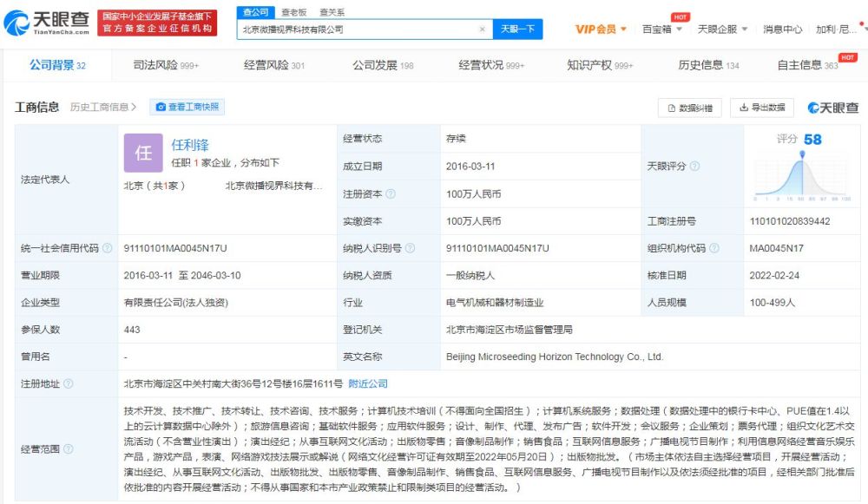Click the 实缴资本 value 100万人民币
Image resolution: width=868 pixels, height=504 pixels.
(x=474, y=221)
